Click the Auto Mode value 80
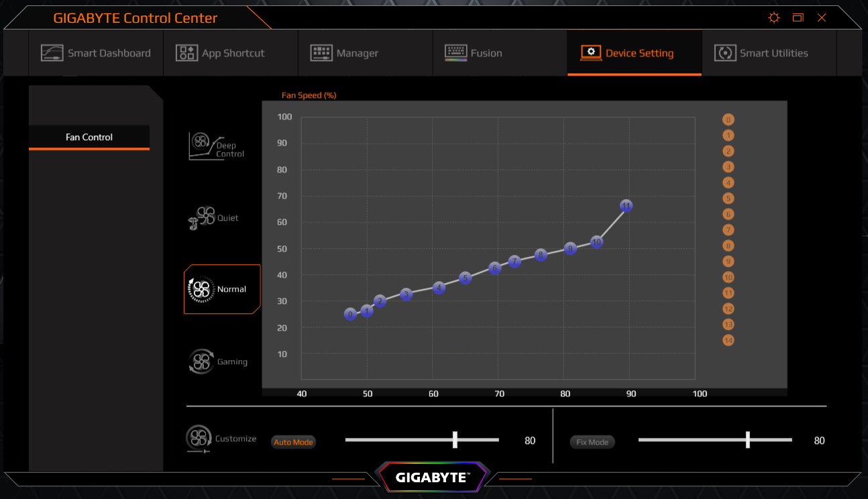Image resolution: width=868 pixels, height=499 pixels. [530, 441]
